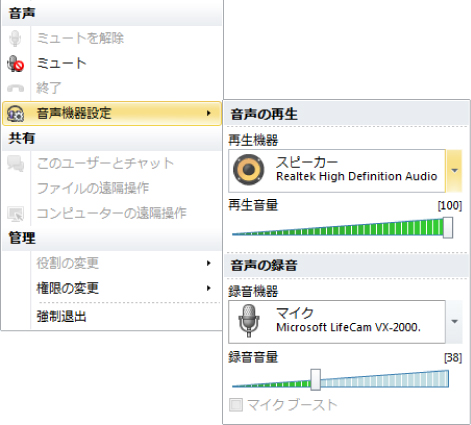
Task: Click the 録音音量 recording volume slider handle
Action: point(315,379)
